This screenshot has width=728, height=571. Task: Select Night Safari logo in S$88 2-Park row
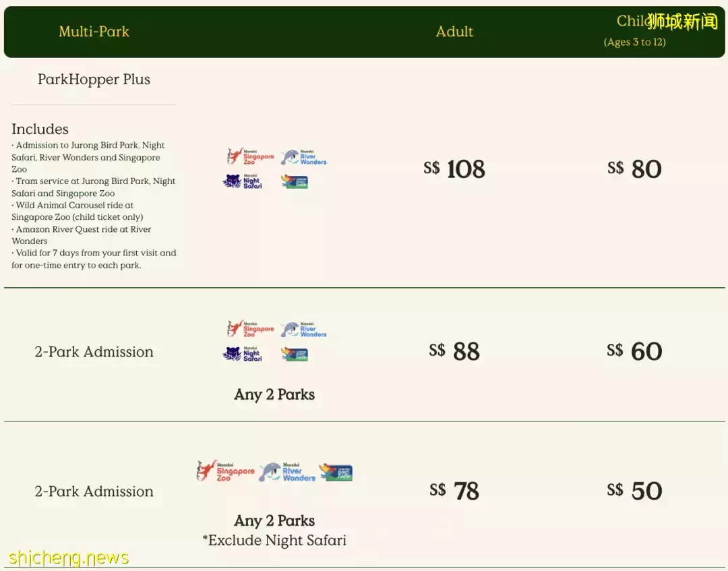pyautogui.click(x=243, y=353)
